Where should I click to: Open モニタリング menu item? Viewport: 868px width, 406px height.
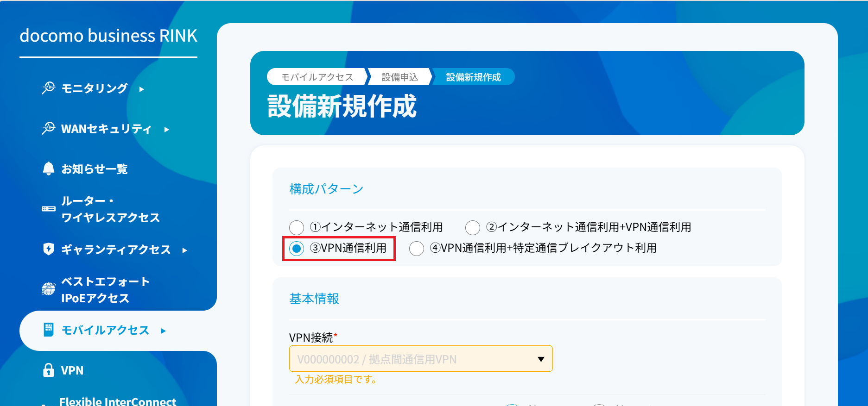[95, 88]
